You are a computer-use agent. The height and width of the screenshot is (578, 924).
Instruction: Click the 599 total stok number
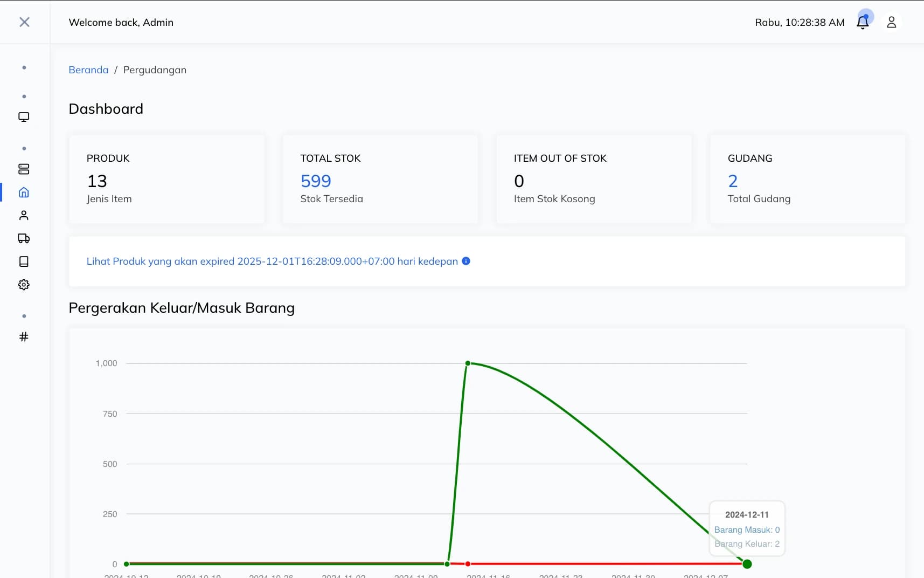(316, 181)
